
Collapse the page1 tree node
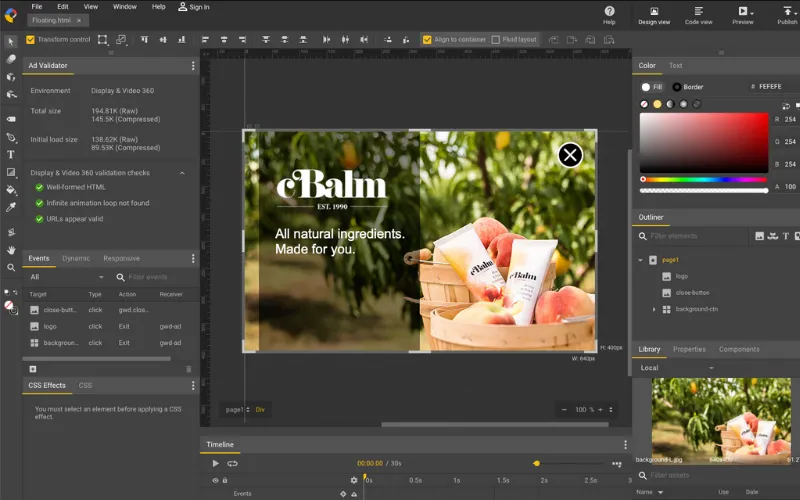(641, 260)
